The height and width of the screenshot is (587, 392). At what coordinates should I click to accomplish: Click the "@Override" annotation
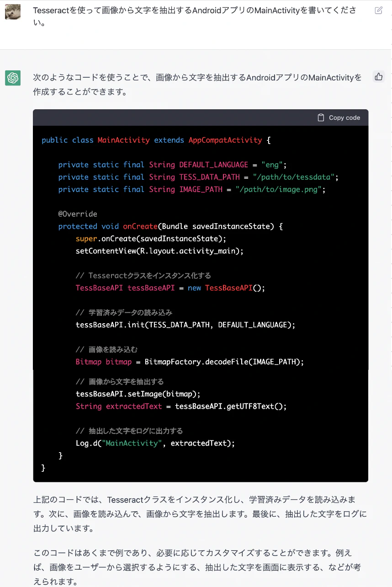[x=78, y=214]
